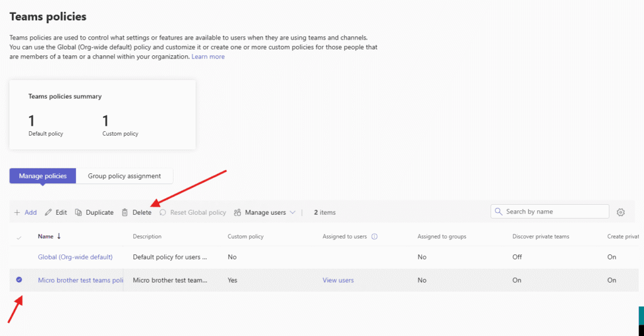The width and height of the screenshot is (644, 336).
Task: Click the Add policy plus icon
Action: tap(17, 213)
